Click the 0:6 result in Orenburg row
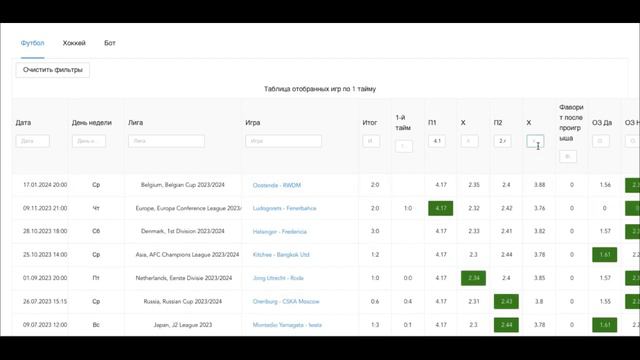Screen dimensions: 640x360 tap(375, 301)
